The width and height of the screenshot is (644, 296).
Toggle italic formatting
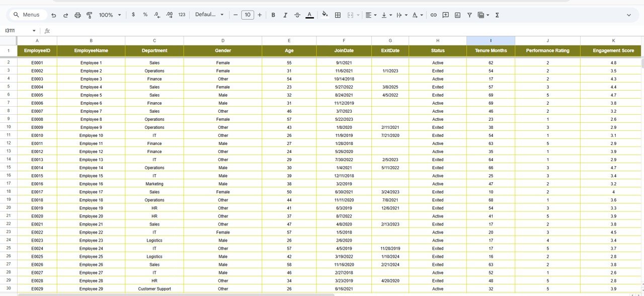(x=285, y=15)
